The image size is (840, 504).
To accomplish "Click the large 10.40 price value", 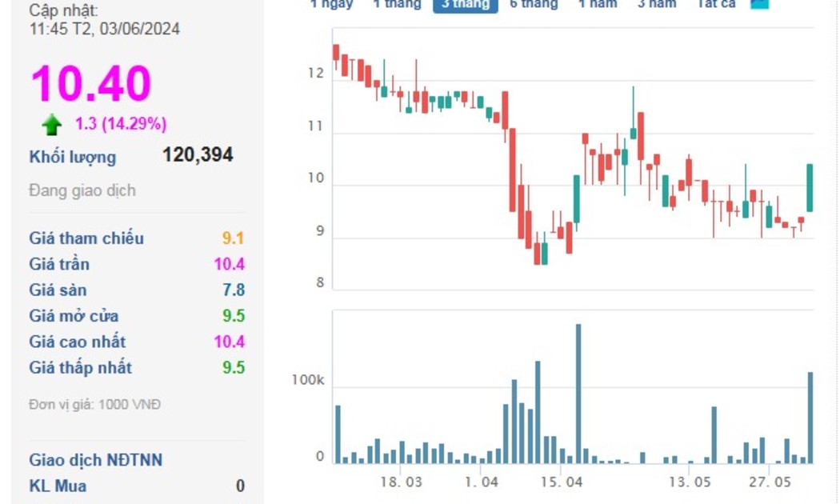I will point(90,84).
